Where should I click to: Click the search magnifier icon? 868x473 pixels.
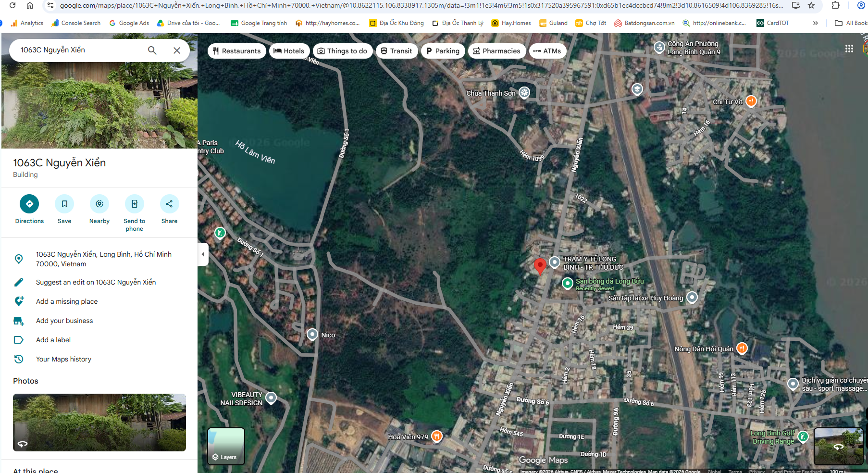[x=152, y=50]
